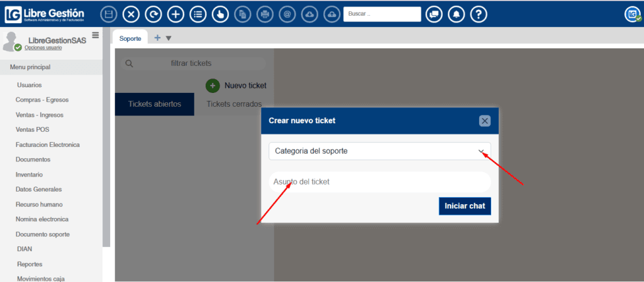Open the help question mark icon
Image resolution: width=644 pixels, height=282 pixels.
click(479, 14)
